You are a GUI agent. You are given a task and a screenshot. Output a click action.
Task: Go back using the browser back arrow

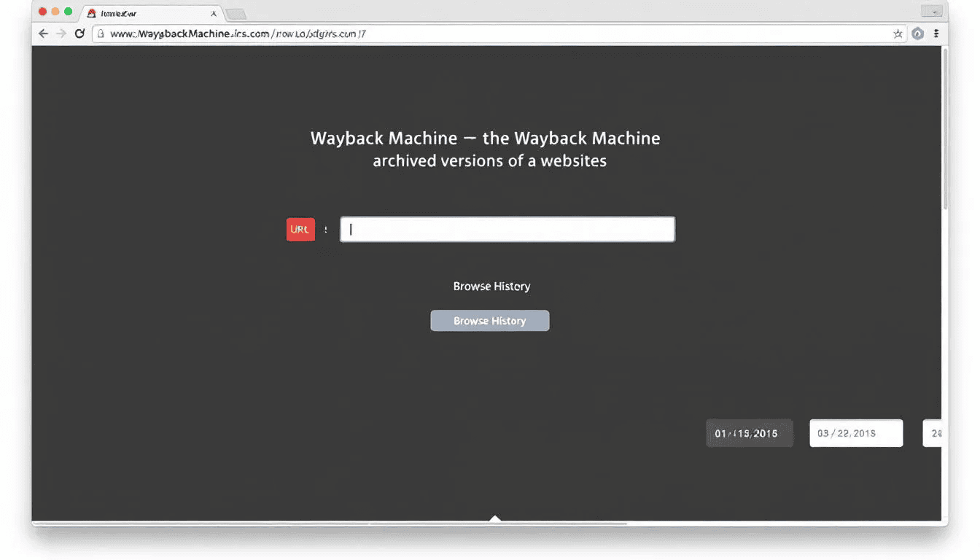click(44, 34)
